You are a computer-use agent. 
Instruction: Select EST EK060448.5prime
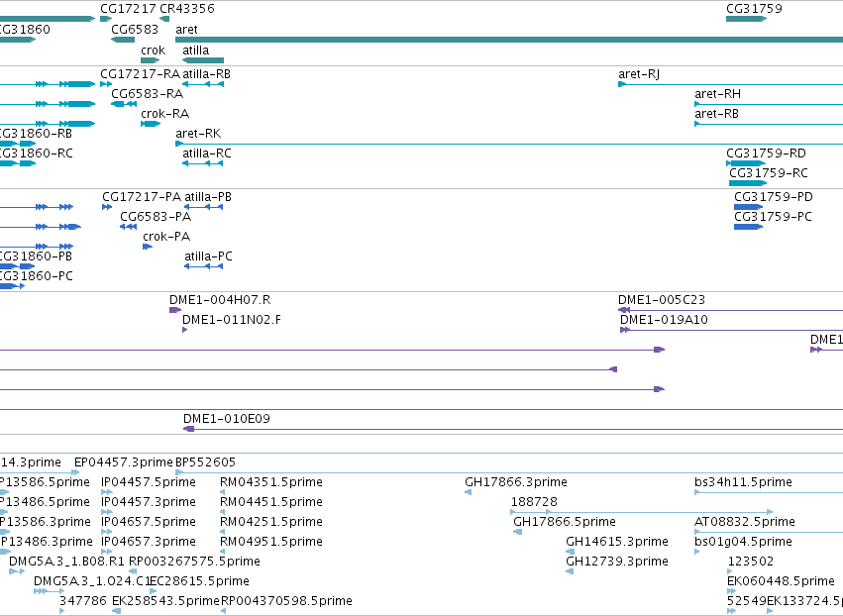click(x=781, y=581)
